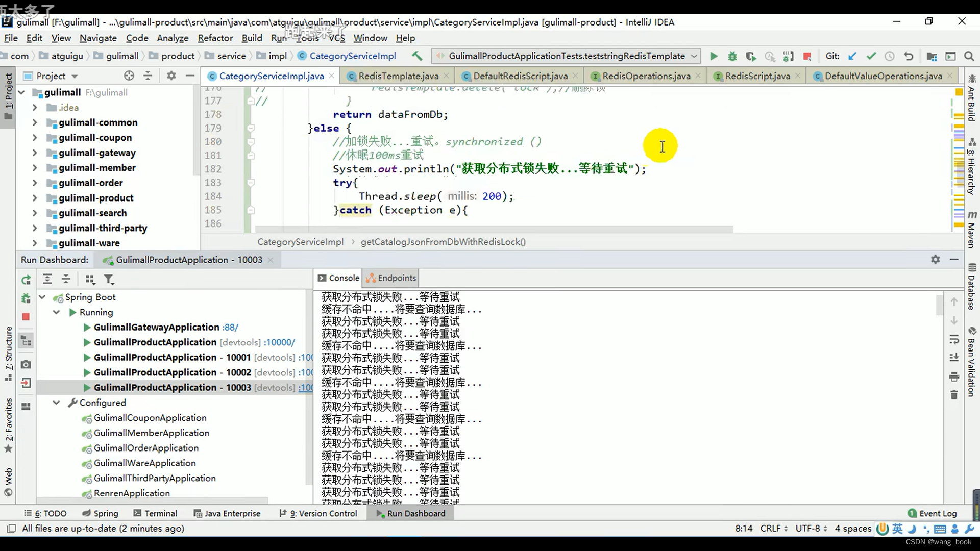This screenshot has height=551, width=980.
Task: Click Collapse All icon in Run Dashboard
Action: point(66,279)
